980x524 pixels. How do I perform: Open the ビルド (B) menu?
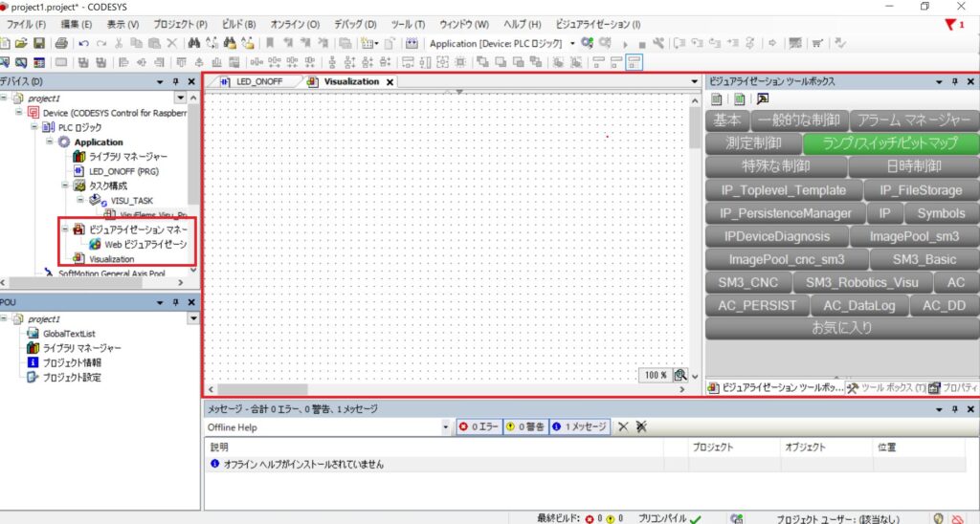237,23
